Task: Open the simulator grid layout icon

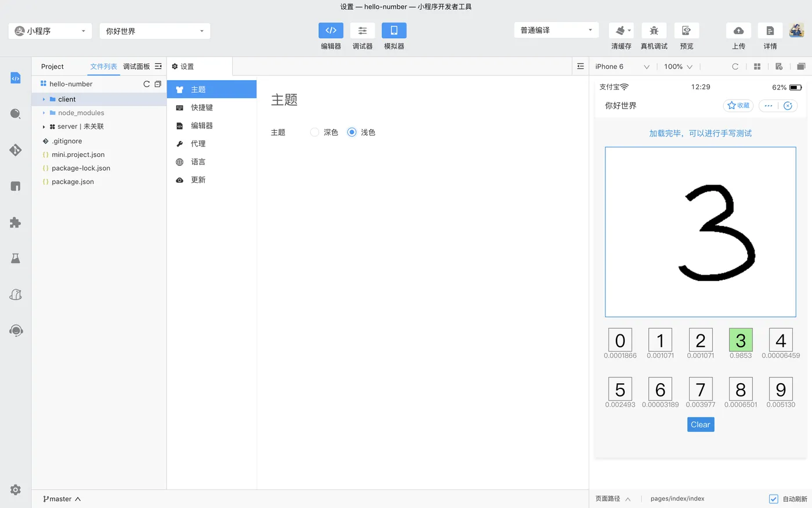Action: (757, 66)
